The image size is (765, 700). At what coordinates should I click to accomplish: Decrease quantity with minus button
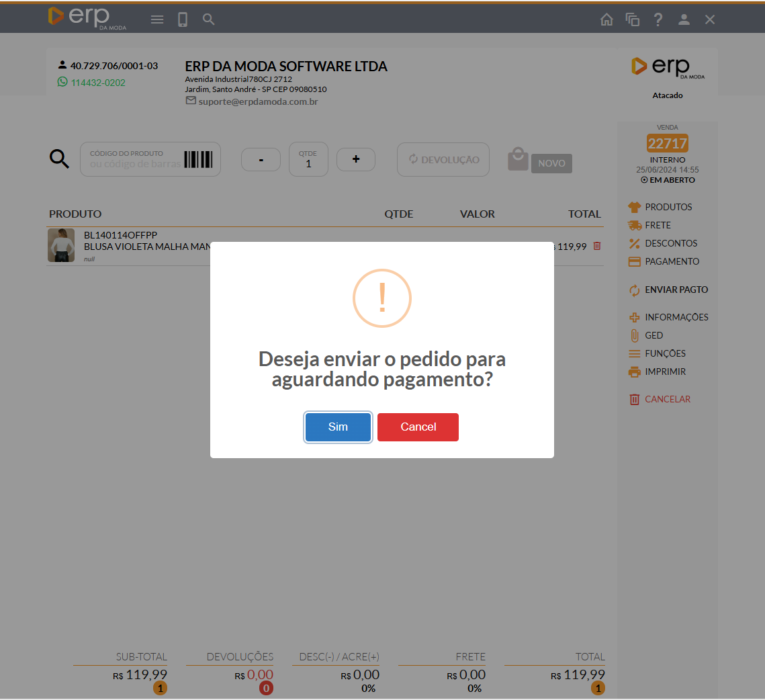pyautogui.click(x=261, y=160)
